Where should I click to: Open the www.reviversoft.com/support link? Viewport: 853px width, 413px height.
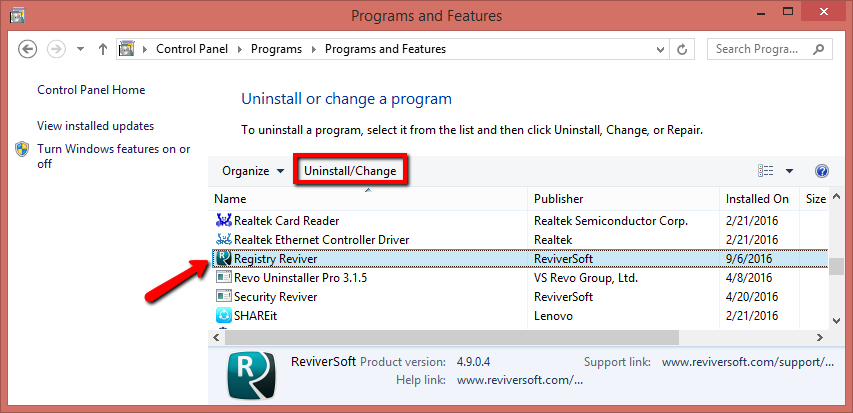[747, 362]
